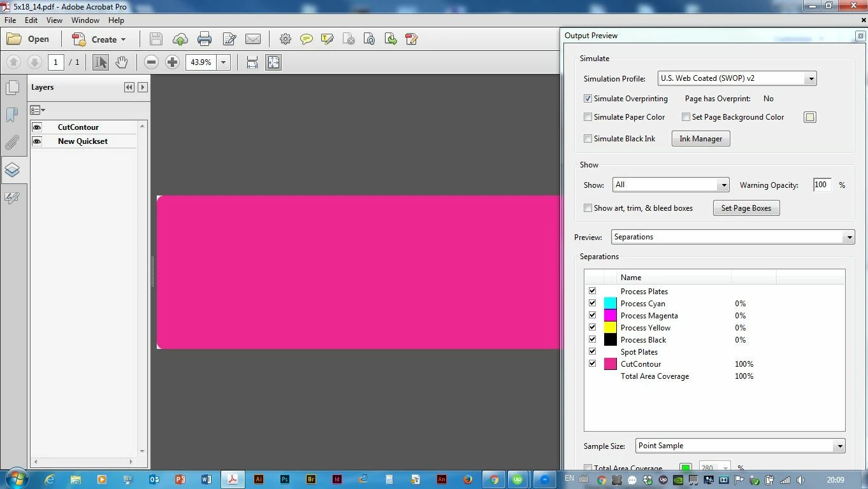
Task: Click the Print file icon
Action: click(205, 39)
